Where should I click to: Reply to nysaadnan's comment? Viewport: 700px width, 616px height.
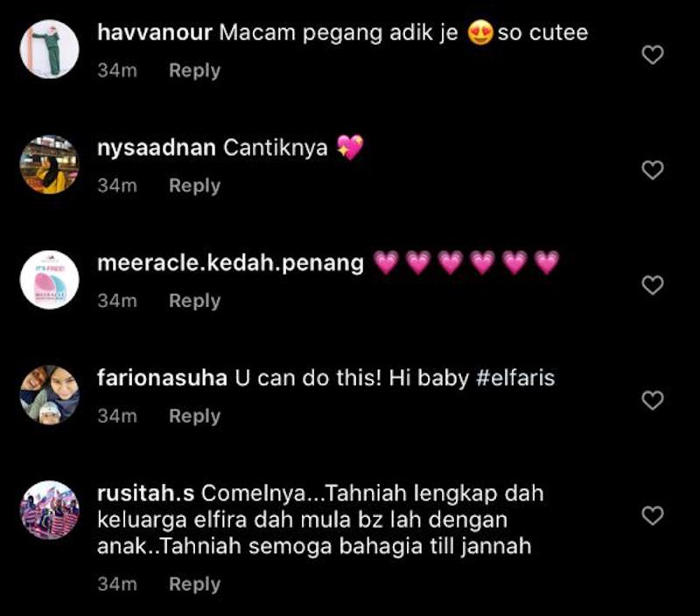194,185
